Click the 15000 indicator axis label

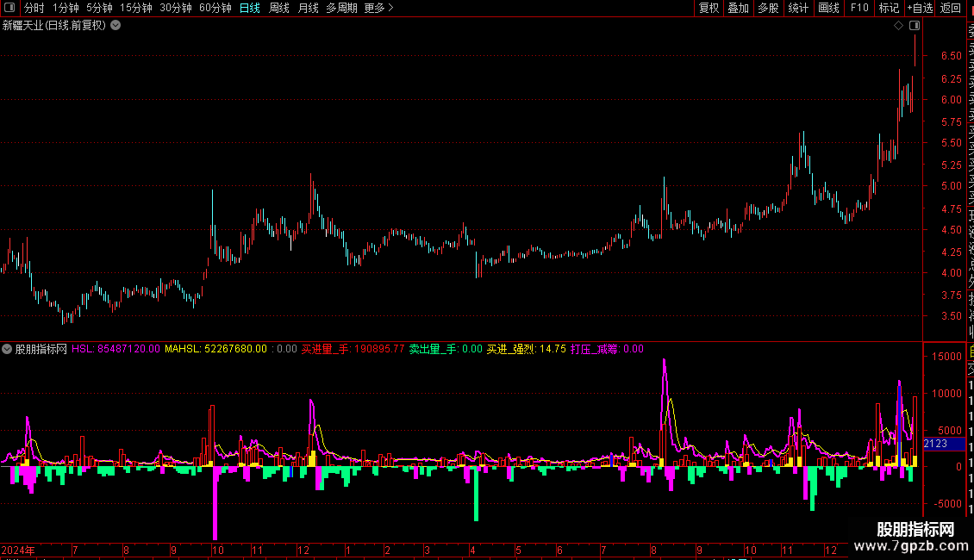point(946,357)
